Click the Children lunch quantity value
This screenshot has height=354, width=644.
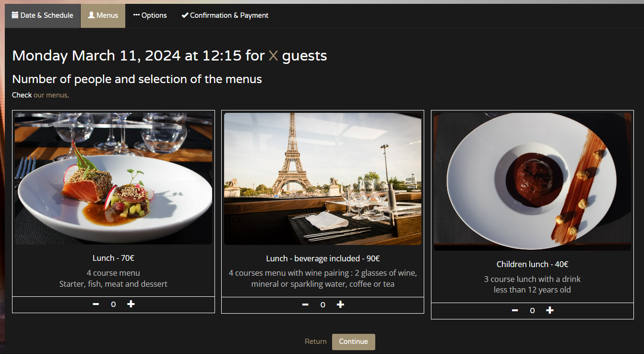pos(532,310)
